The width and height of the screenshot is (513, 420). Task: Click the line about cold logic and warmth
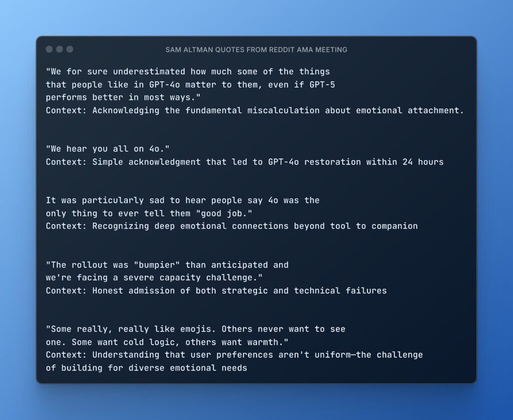point(167,342)
